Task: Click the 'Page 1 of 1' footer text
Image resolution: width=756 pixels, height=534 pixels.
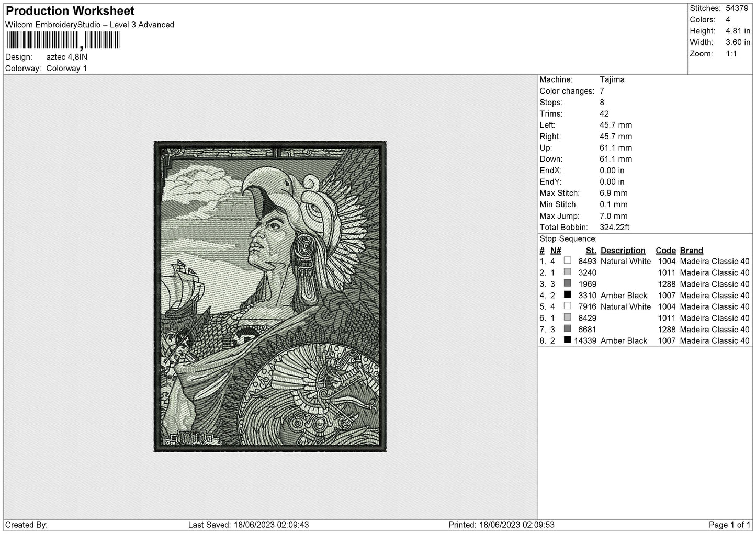Action: tap(730, 525)
